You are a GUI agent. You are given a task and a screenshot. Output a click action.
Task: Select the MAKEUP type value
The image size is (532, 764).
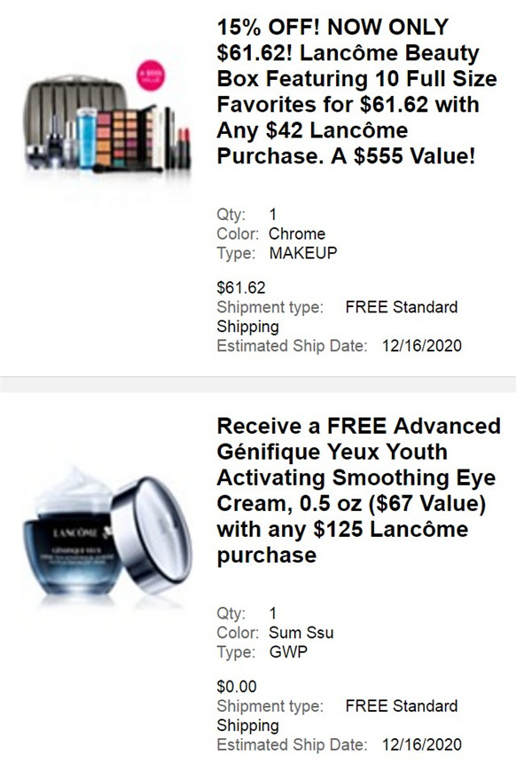click(303, 253)
